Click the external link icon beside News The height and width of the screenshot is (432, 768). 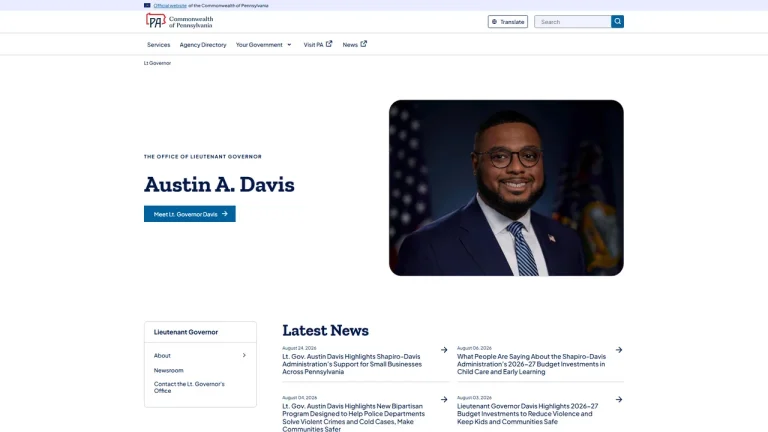[x=363, y=44]
